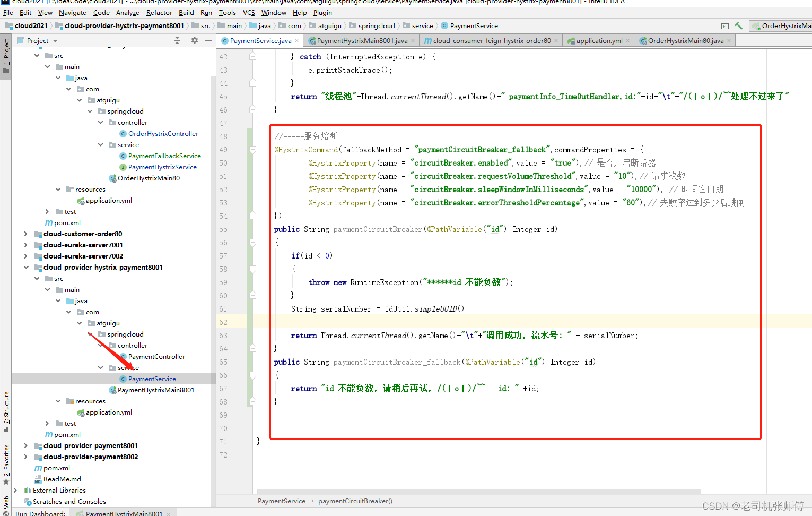
Task: Collapse cloud-provider-hystrix-payment8001 module
Action: point(25,268)
